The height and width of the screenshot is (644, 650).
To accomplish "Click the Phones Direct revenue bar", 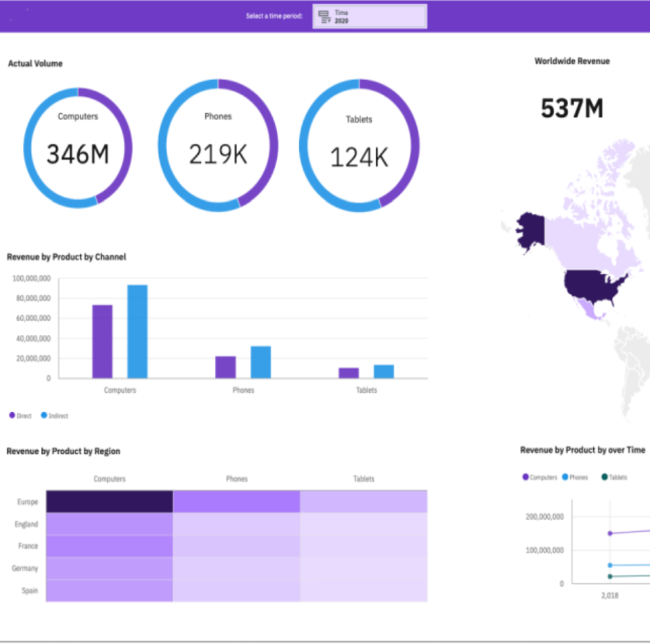I will point(225,367).
